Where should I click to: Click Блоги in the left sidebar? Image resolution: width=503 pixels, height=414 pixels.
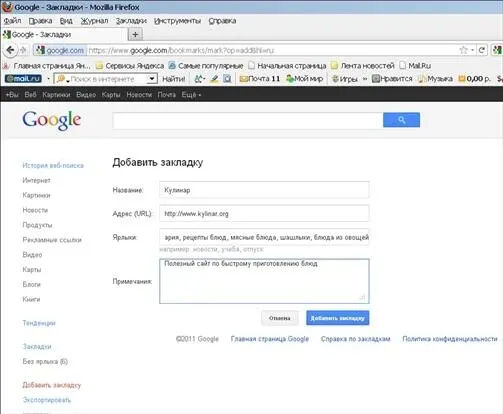pos(31,284)
